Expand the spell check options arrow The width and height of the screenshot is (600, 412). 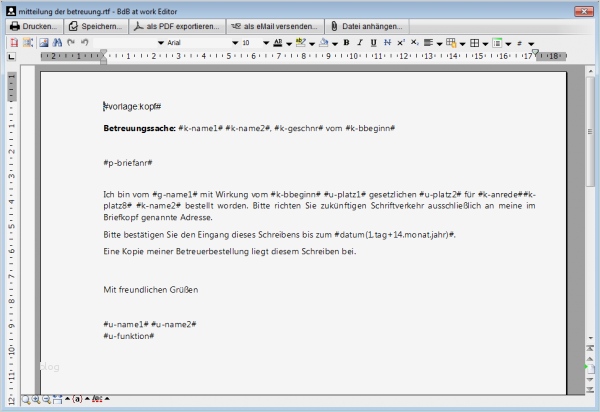107,399
